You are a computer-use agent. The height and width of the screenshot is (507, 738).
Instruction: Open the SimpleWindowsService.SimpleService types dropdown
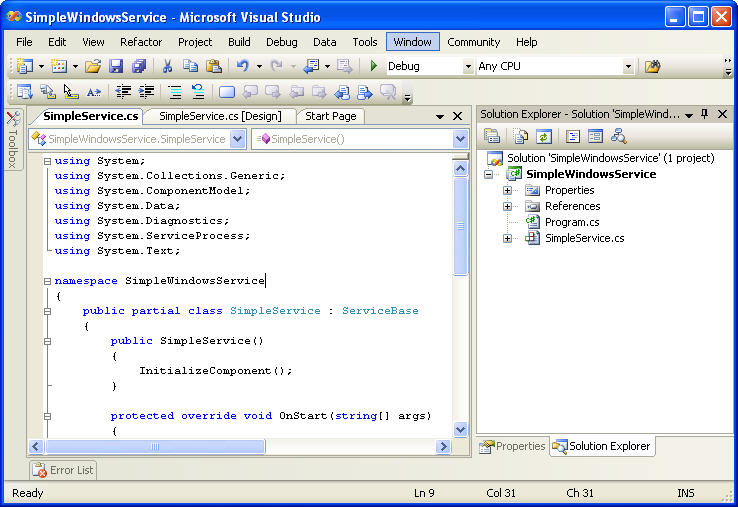point(238,139)
